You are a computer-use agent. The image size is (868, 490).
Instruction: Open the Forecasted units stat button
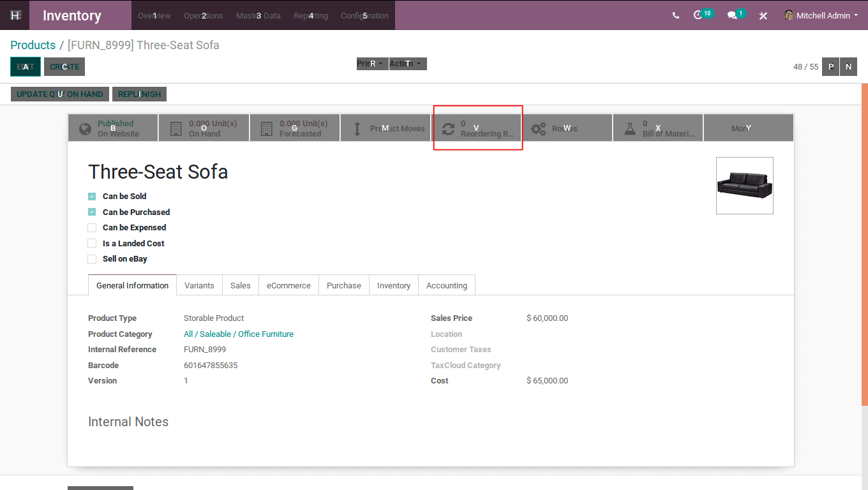point(295,128)
